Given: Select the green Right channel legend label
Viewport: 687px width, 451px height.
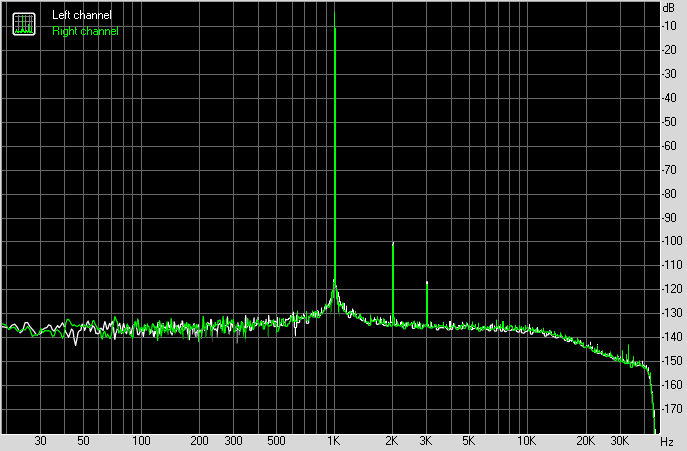Looking at the screenshot, I should (85, 31).
